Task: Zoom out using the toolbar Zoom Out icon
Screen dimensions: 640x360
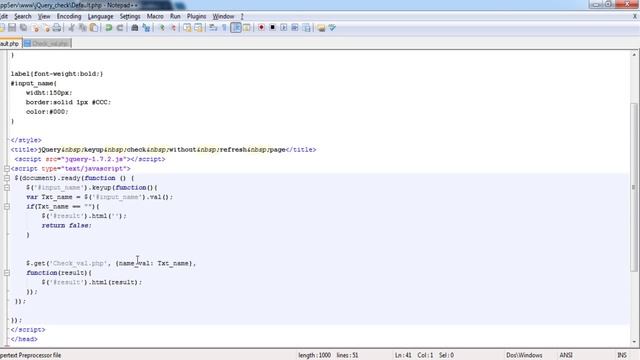Action: pos(173,28)
